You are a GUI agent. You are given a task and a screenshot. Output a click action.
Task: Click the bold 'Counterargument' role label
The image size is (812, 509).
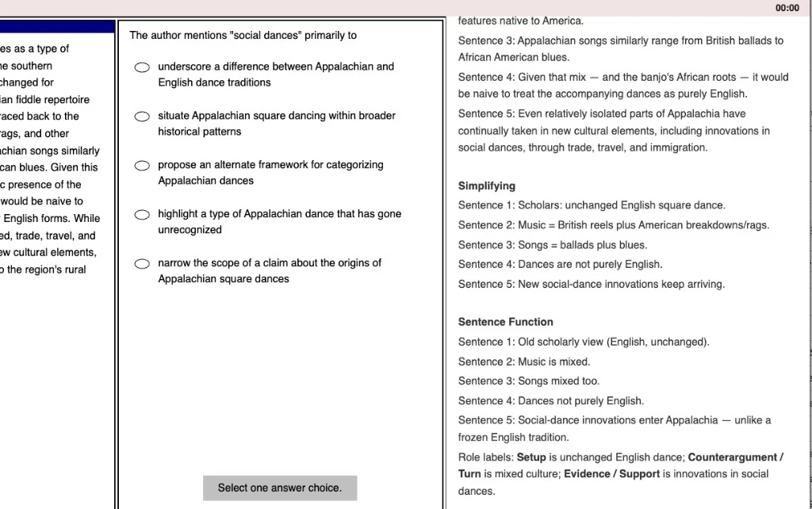(x=733, y=457)
